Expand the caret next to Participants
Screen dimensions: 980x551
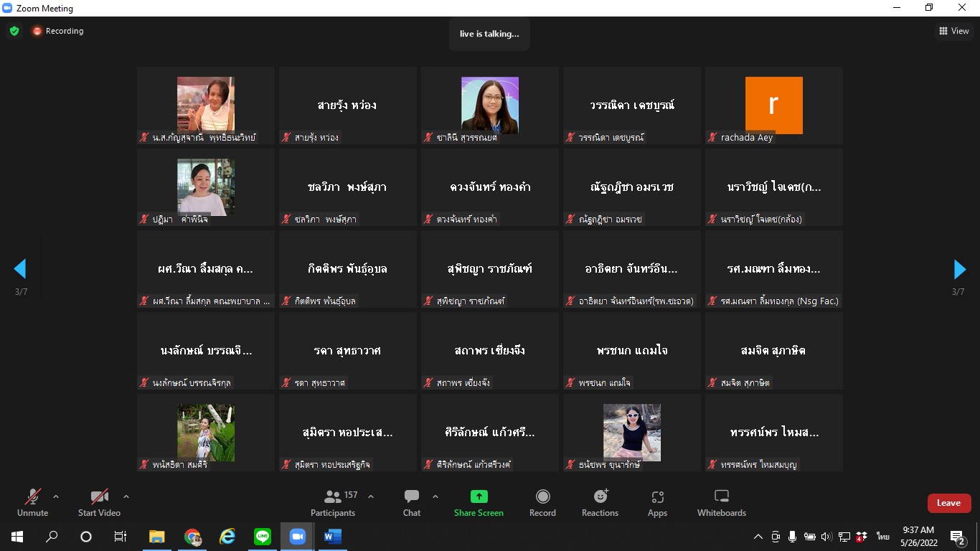tap(371, 496)
